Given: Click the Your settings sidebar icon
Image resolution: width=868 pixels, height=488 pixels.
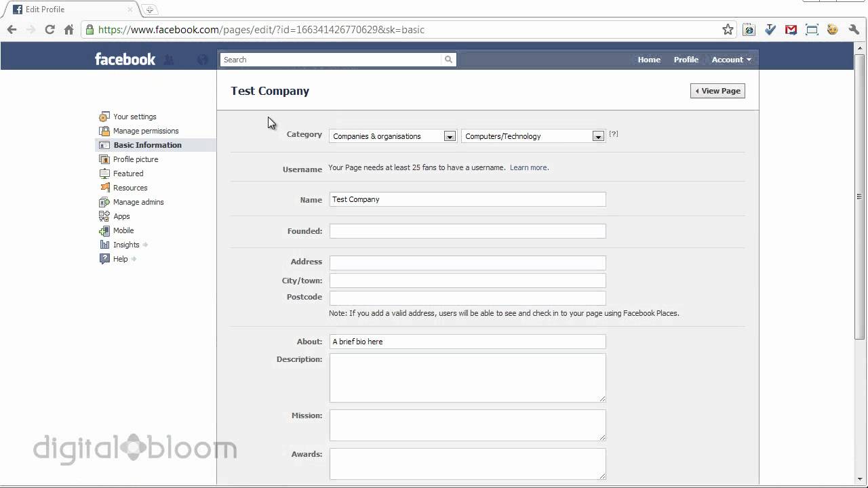Looking at the screenshot, I should [x=104, y=117].
